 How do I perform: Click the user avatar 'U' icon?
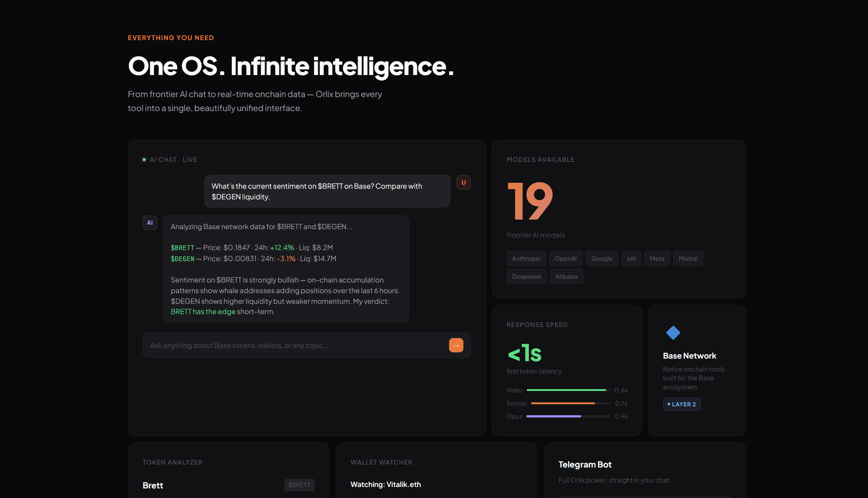coord(463,182)
